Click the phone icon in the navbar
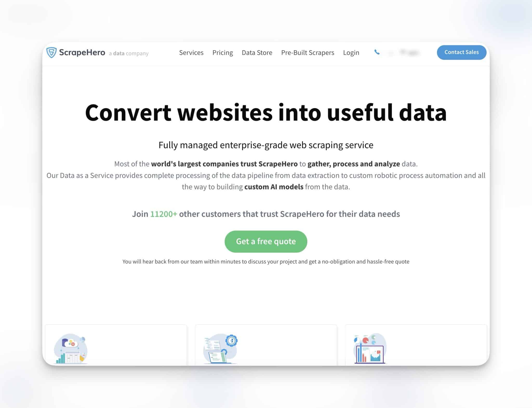Image resolution: width=532 pixels, height=408 pixels. click(376, 52)
